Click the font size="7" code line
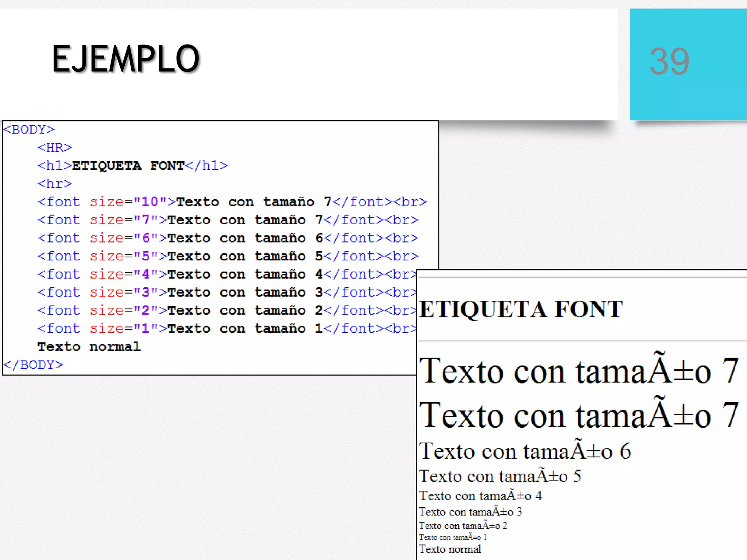 [x=228, y=220]
